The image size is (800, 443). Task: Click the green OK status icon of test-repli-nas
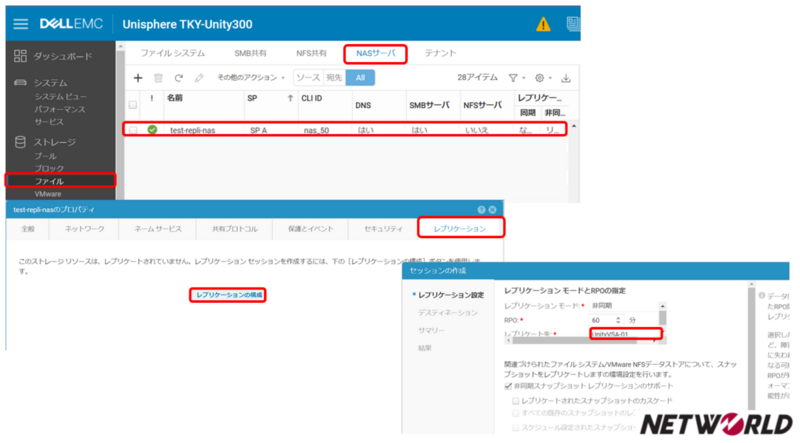pos(152,130)
